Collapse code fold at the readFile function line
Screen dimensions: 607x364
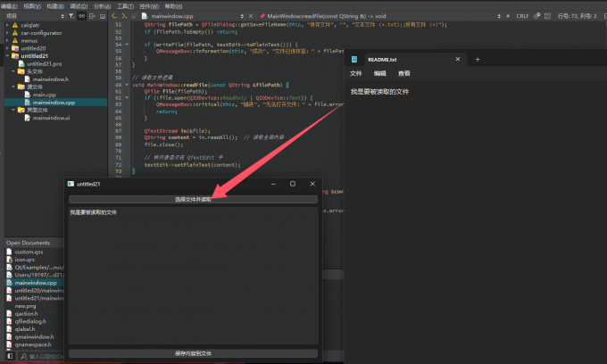pos(129,84)
